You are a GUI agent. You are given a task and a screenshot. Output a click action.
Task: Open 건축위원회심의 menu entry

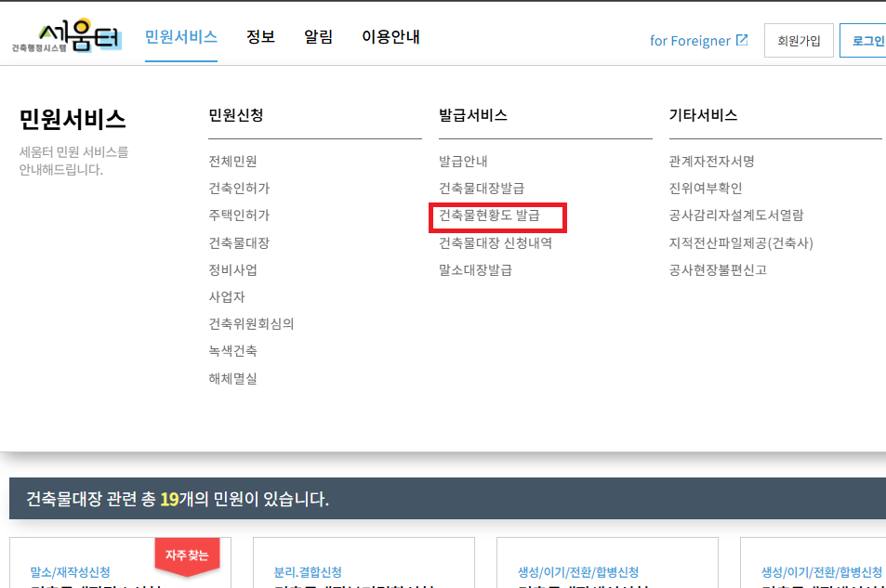point(251,323)
